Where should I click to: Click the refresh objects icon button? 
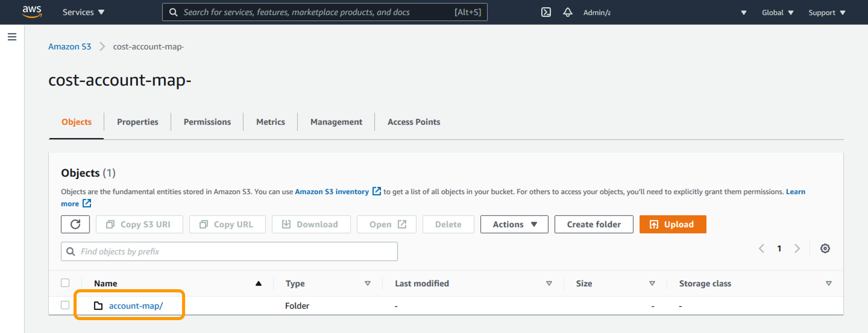click(76, 224)
